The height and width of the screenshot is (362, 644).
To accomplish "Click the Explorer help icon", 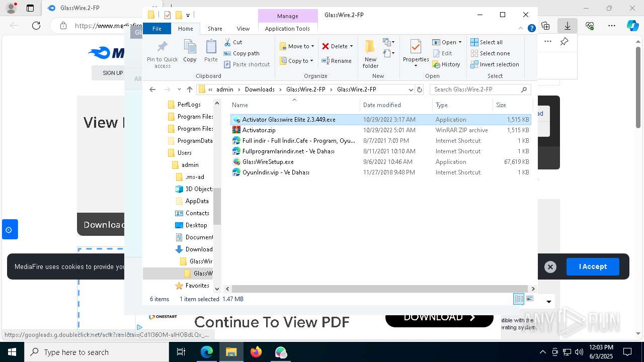I will tap(531, 29).
